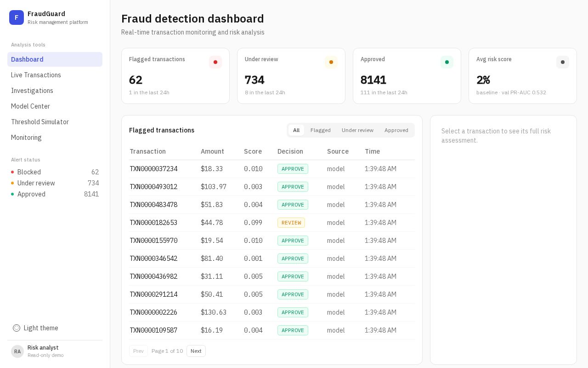Click the Prev page button

coord(138,351)
